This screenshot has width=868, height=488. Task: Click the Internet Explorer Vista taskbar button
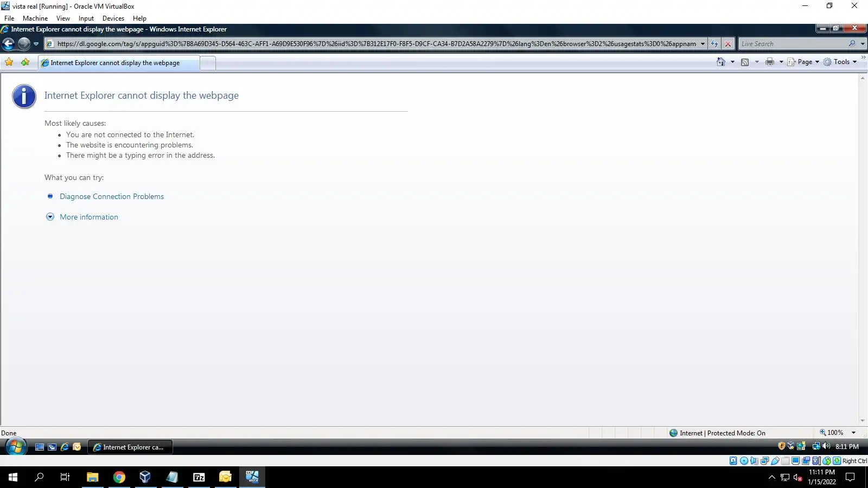130,447
